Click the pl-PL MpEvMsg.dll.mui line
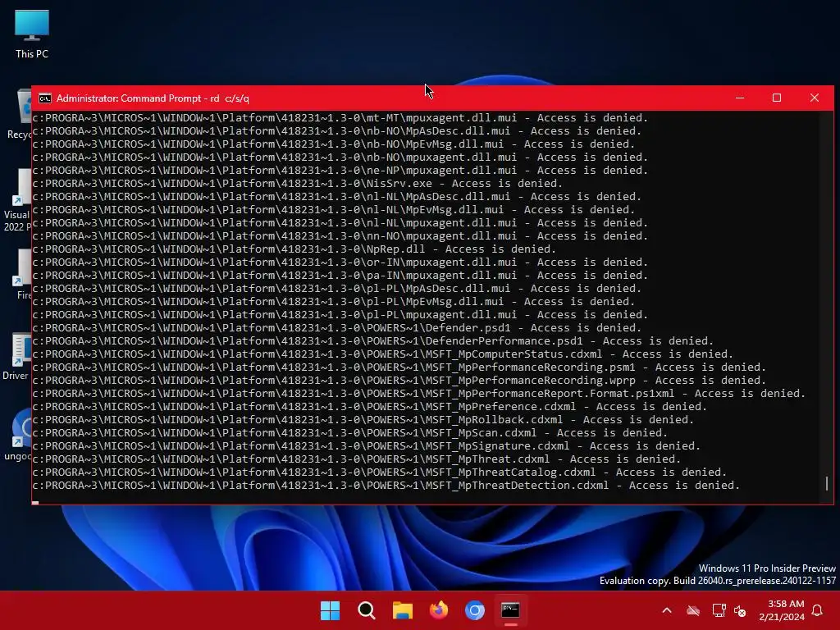840x630 pixels. pyautogui.click(x=334, y=302)
